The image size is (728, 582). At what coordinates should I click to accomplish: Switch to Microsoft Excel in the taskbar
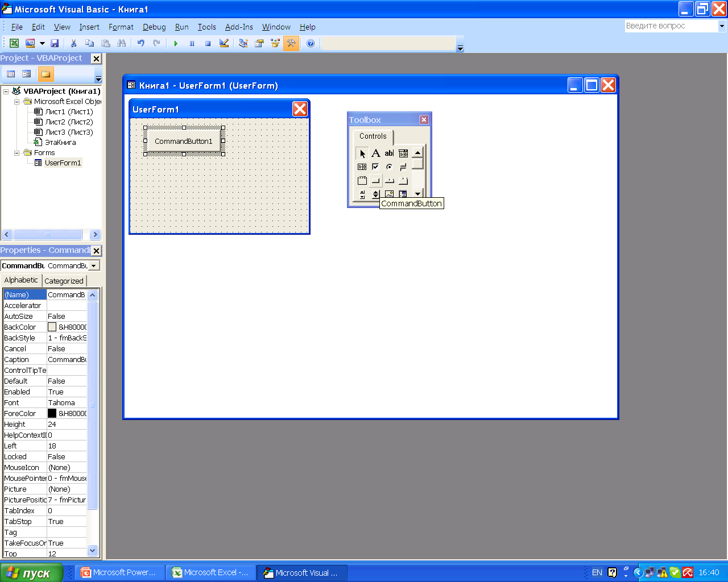pos(210,572)
